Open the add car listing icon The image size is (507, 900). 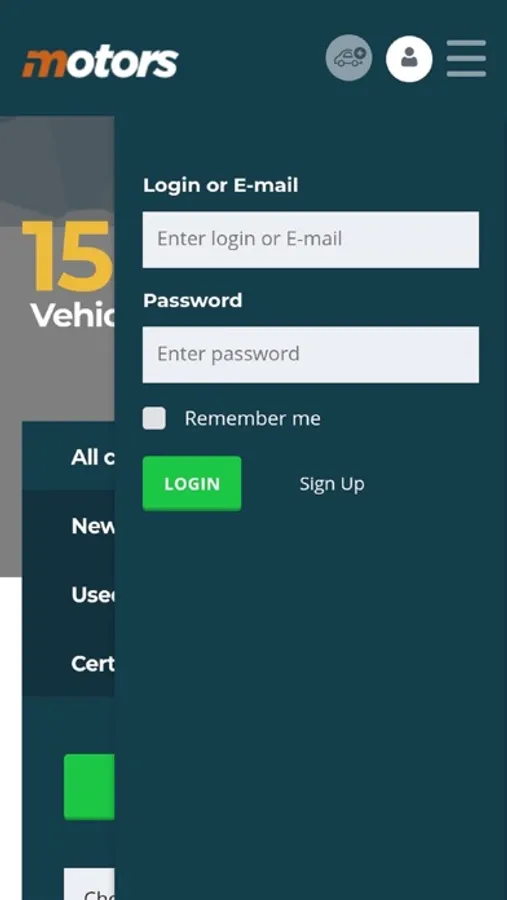(349, 58)
